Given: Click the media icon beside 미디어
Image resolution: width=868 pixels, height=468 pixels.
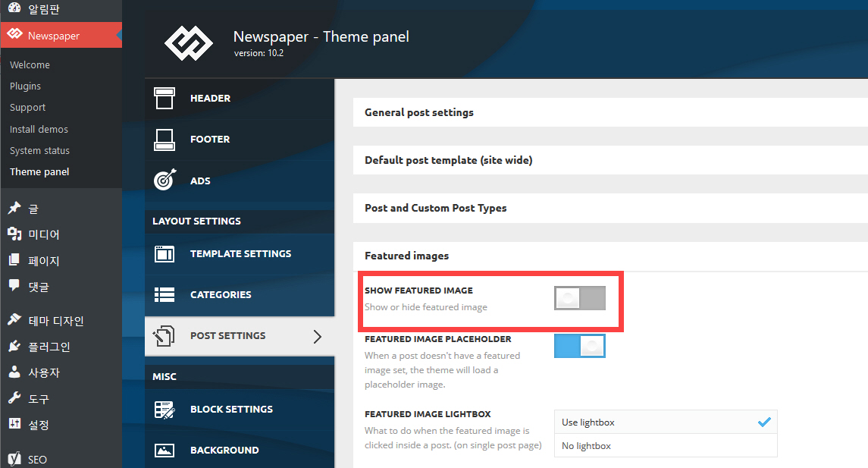Looking at the screenshot, I should click(14, 234).
